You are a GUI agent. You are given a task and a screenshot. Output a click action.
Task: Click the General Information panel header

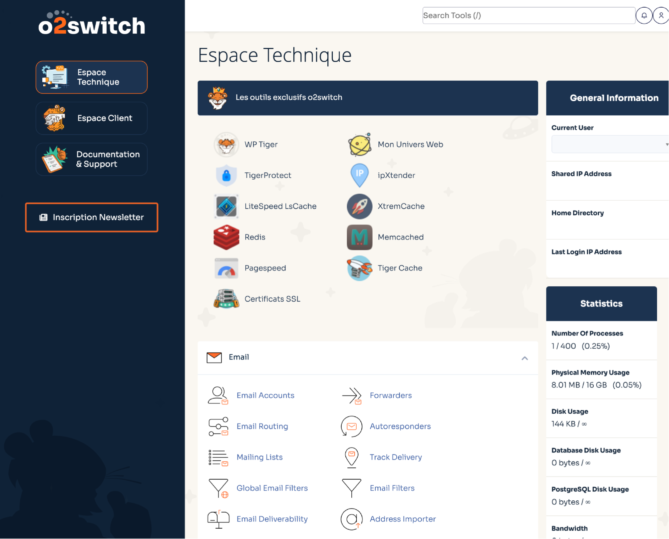point(608,98)
